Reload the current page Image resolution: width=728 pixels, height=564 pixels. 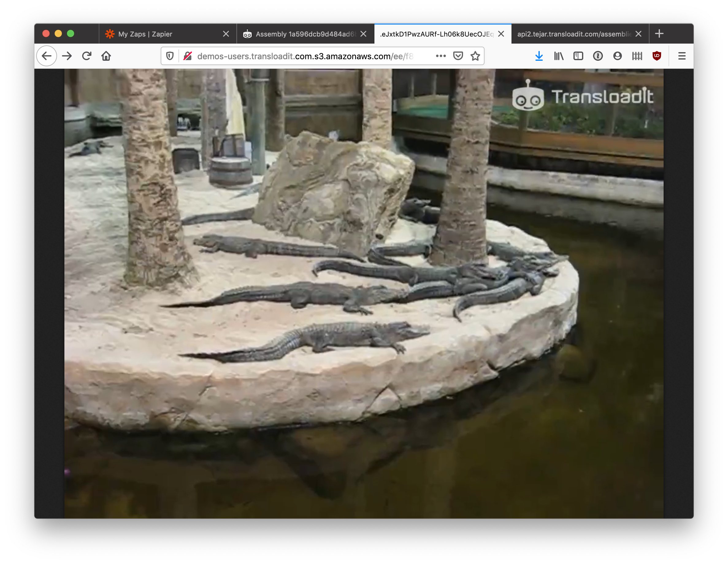tap(87, 56)
